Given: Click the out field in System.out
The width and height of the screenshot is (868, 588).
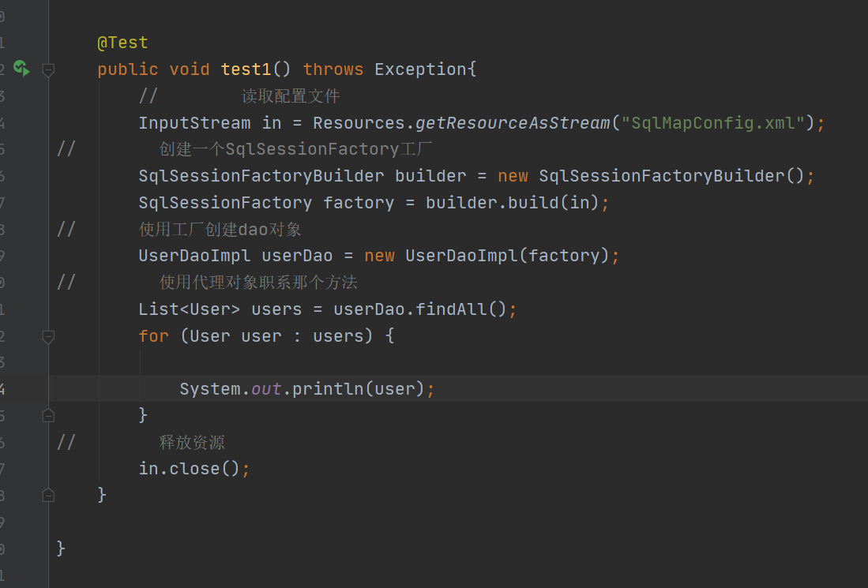Looking at the screenshot, I should [x=266, y=389].
